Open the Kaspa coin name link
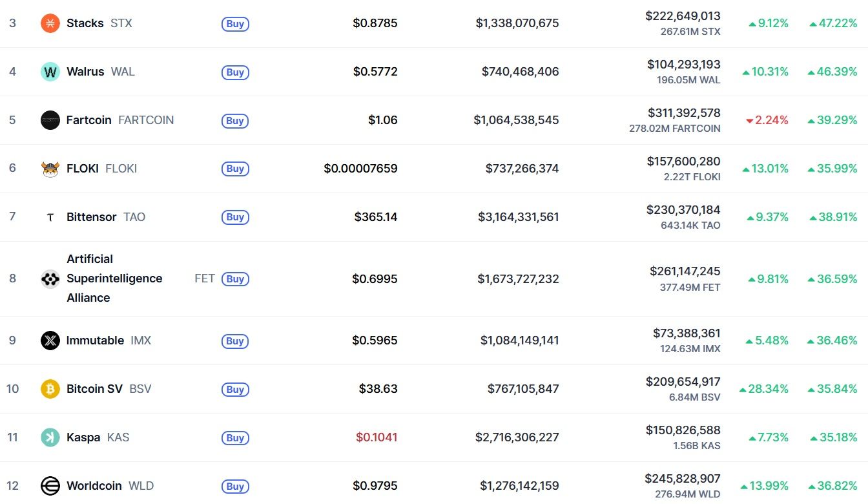This screenshot has height=504, width=868. (x=83, y=437)
